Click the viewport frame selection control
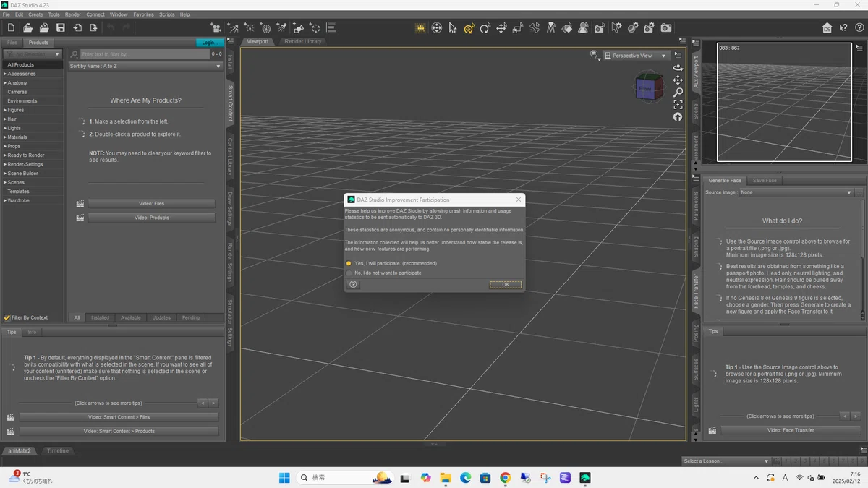868x488 pixels. pos(678,105)
